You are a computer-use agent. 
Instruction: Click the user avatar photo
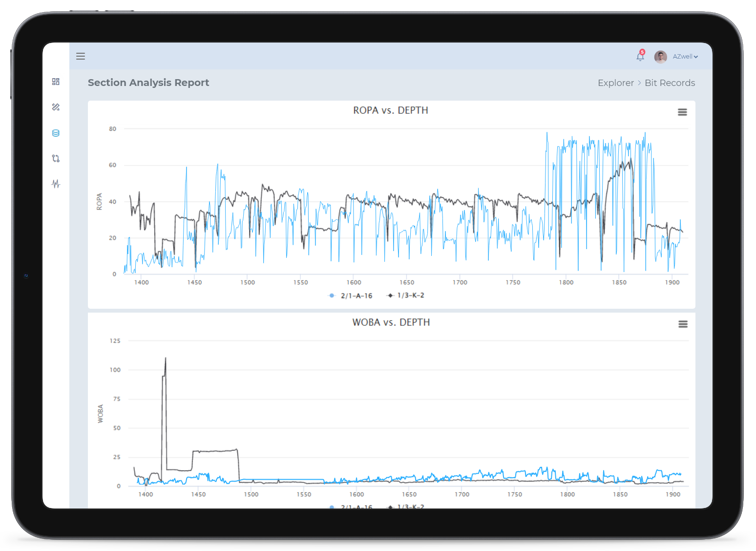660,57
